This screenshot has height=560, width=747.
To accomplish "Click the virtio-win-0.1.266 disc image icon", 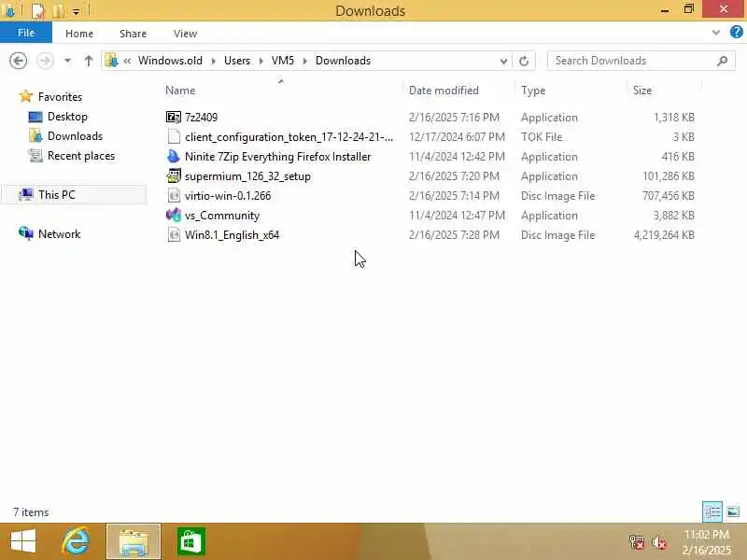I will 174,196.
